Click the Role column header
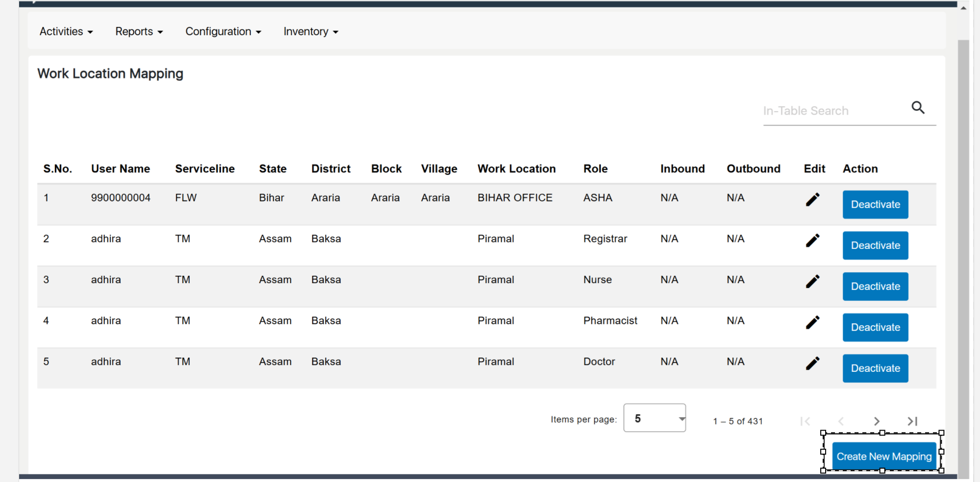 pos(595,169)
